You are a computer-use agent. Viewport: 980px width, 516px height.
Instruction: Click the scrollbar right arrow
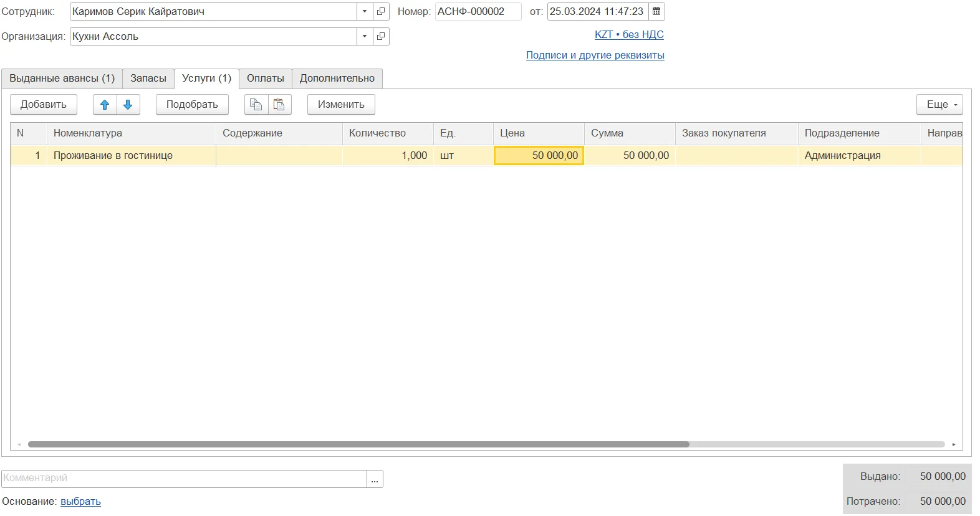(954, 444)
